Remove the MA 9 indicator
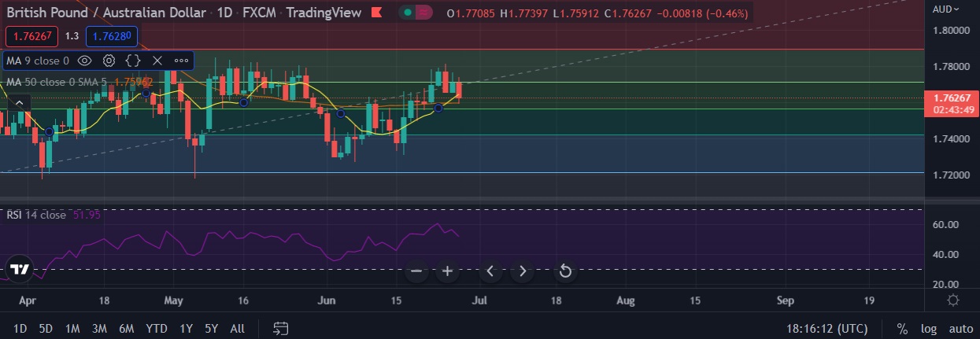 point(157,61)
